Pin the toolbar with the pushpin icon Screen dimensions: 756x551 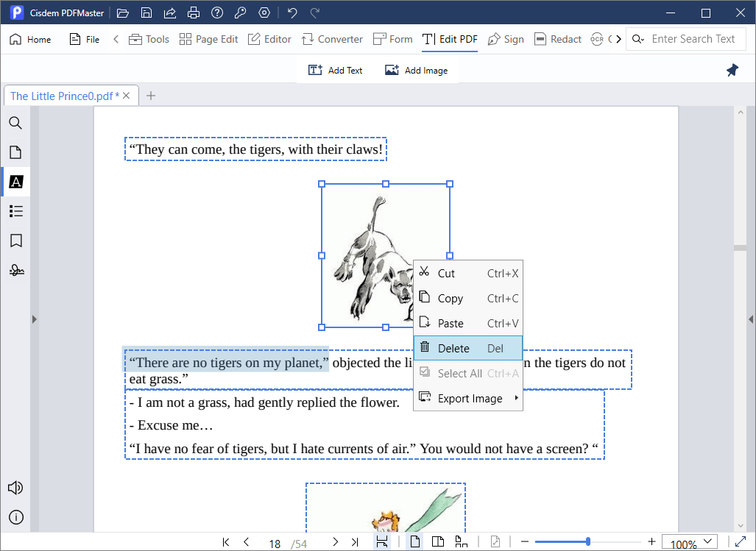(x=732, y=71)
